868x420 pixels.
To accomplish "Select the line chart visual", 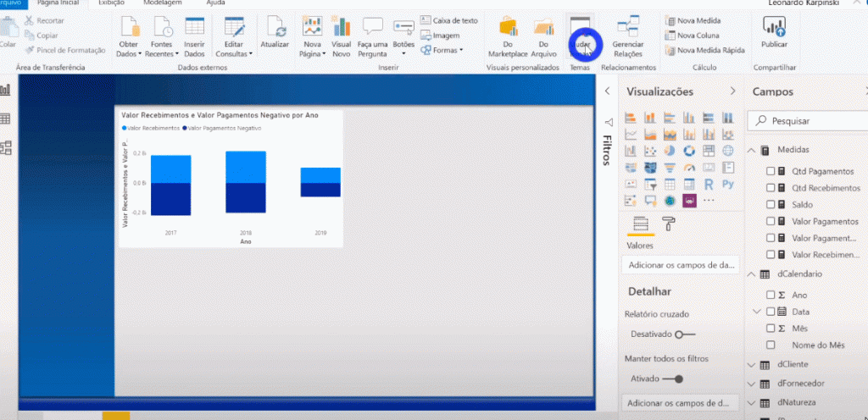I will [630, 134].
